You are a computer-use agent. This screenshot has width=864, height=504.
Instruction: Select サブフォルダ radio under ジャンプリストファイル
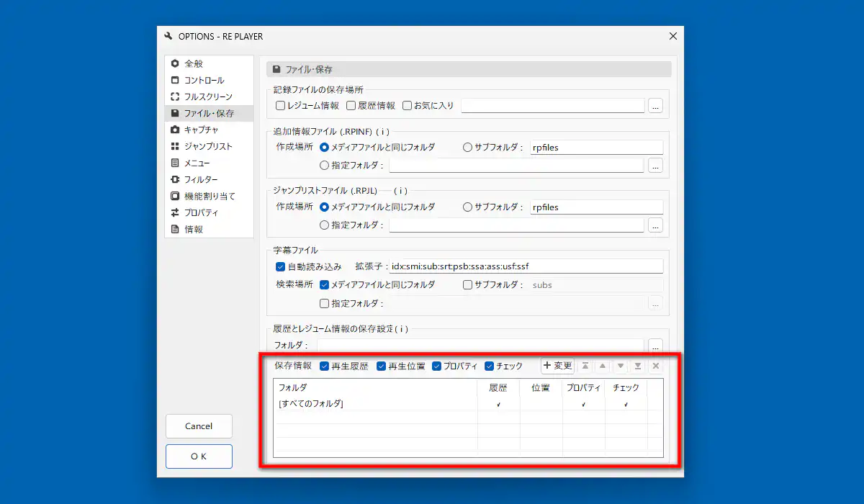coord(467,207)
